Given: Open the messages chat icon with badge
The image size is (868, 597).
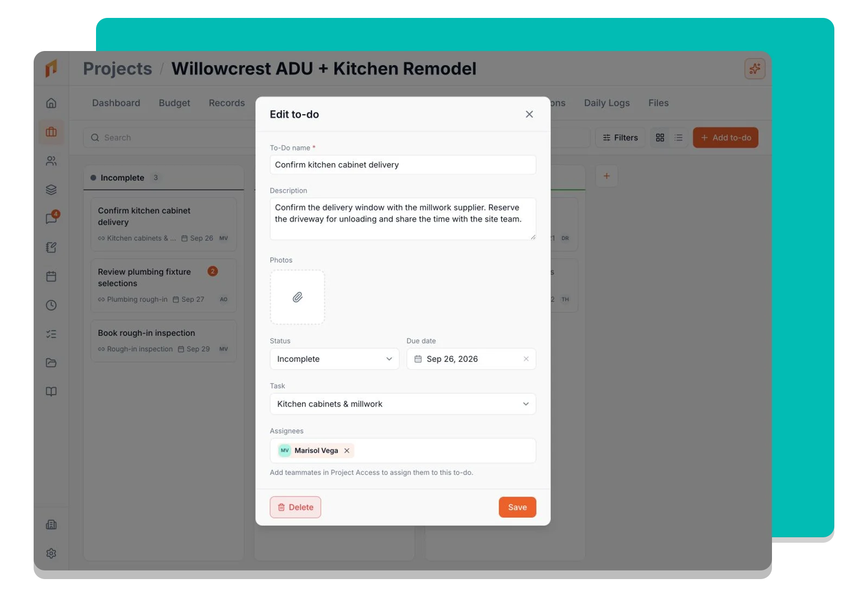Looking at the screenshot, I should [x=52, y=218].
